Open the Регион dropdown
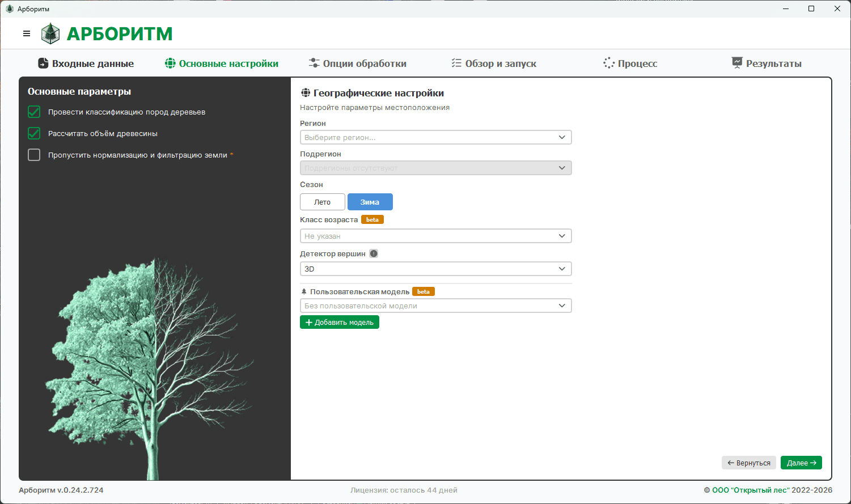Screen dimensions: 851x504 pyautogui.click(x=435, y=137)
